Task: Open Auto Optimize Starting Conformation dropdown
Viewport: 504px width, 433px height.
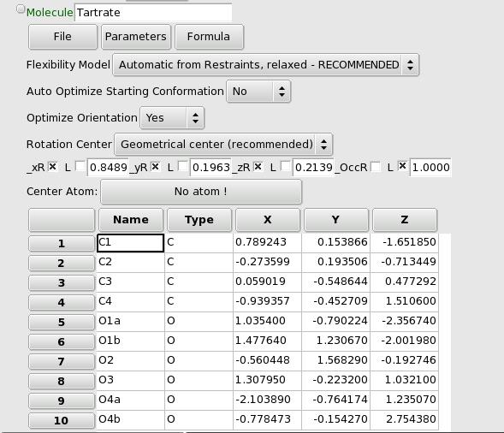Action: coord(258,92)
